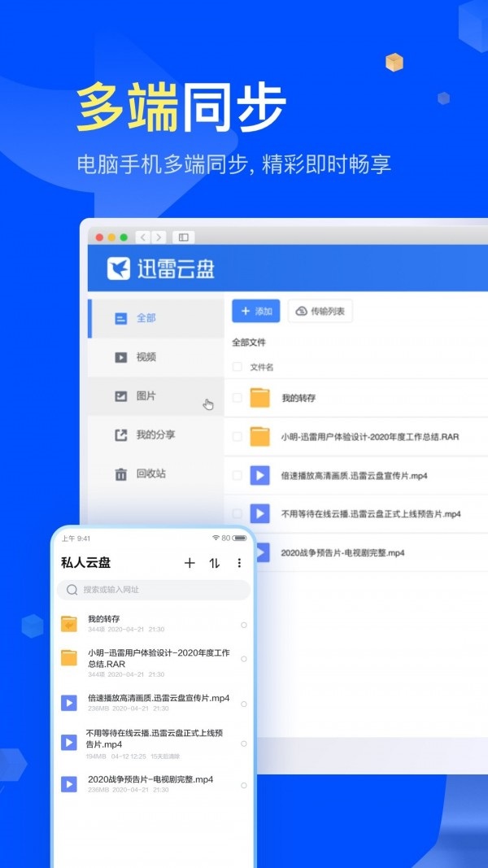
Task: Open 视频 category in the sidebar
Action: pos(156,357)
